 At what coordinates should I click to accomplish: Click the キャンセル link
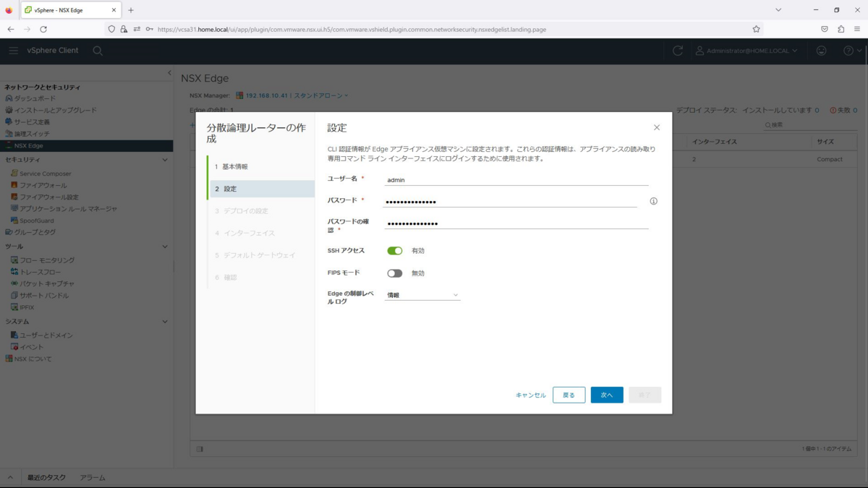[531, 395]
